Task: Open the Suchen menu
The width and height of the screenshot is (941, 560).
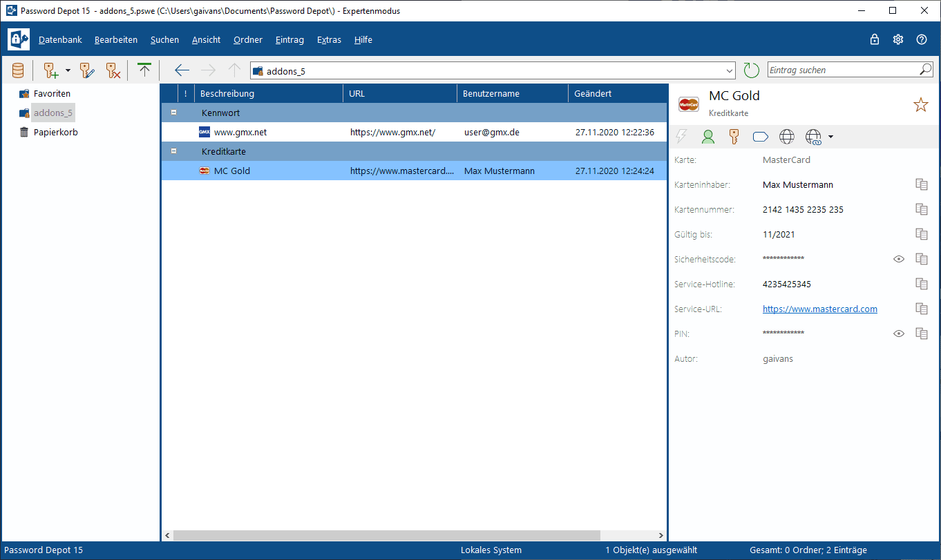Action: click(164, 40)
